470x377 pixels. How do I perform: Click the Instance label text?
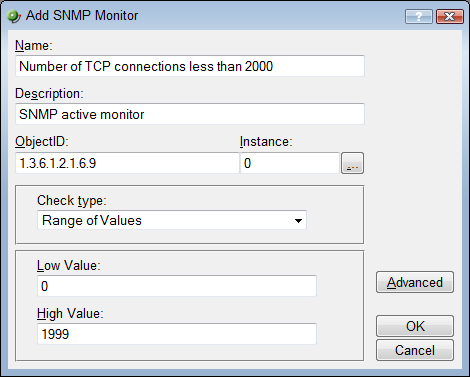click(266, 142)
